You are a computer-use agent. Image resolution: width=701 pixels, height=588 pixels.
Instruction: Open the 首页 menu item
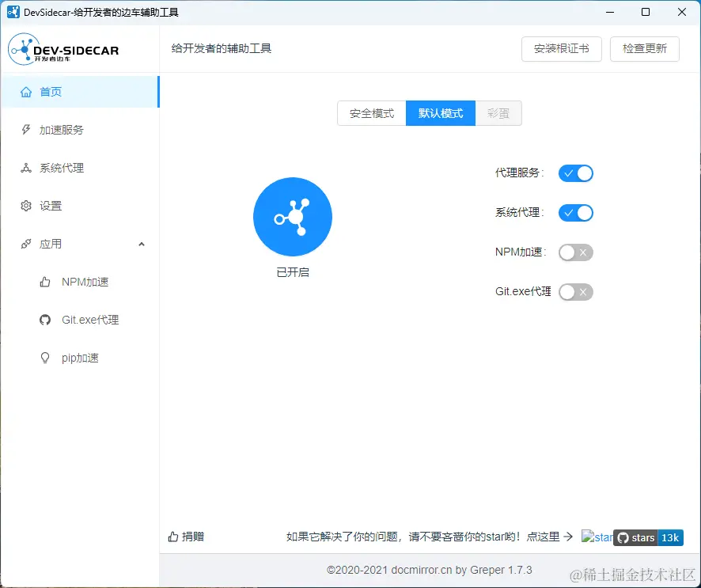pyautogui.click(x=80, y=92)
